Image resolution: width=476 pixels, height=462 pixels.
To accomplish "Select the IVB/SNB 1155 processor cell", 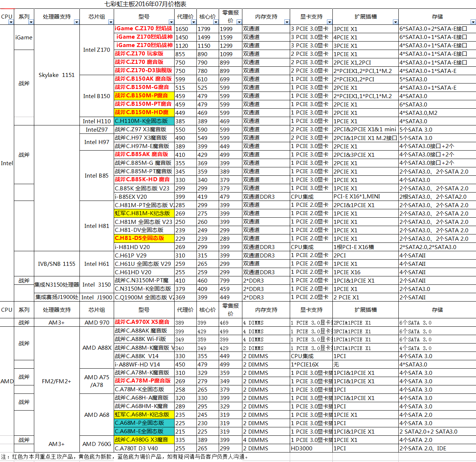I will click(56, 264).
